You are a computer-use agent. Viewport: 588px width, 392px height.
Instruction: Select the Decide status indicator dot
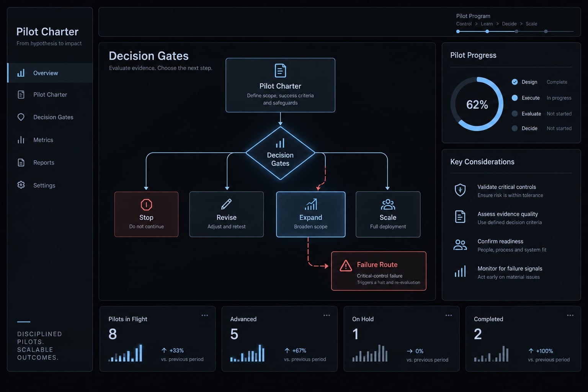(514, 128)
